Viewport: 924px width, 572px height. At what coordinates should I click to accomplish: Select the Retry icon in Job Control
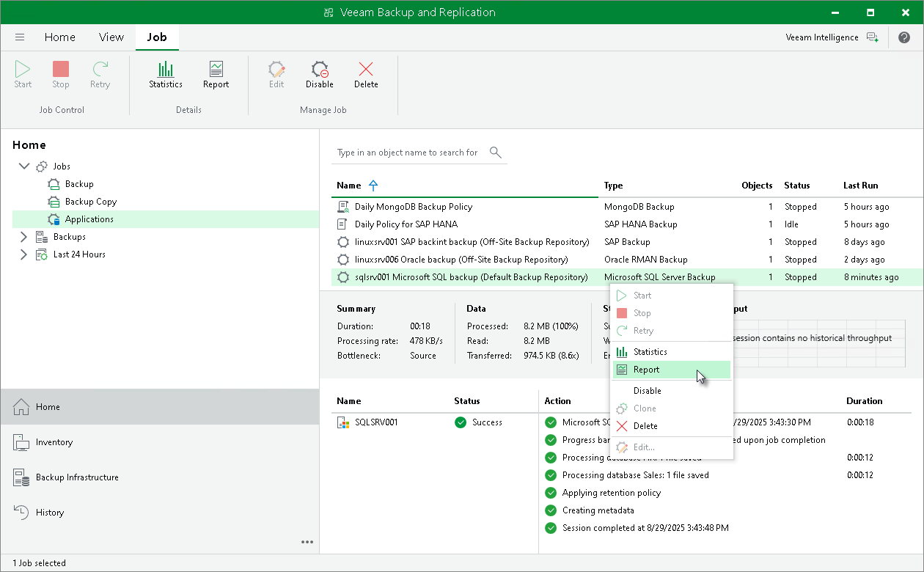click(x=100, y=73)
